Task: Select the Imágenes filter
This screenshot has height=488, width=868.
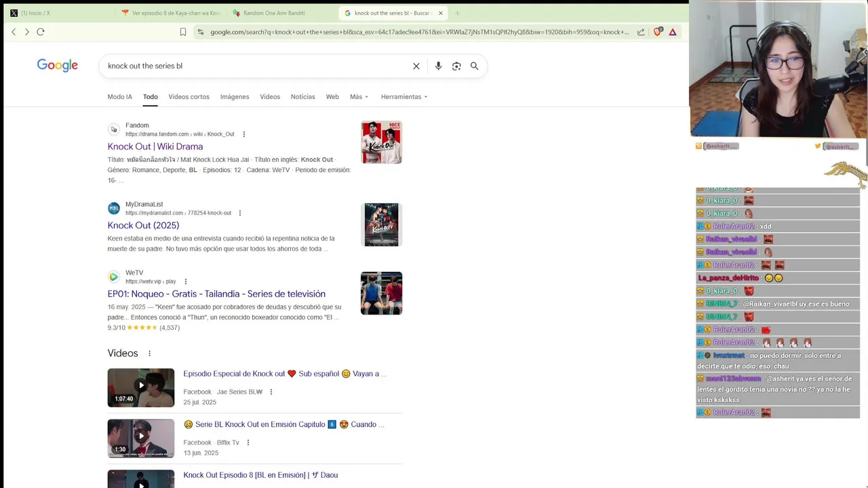Action: coord(235,97)
